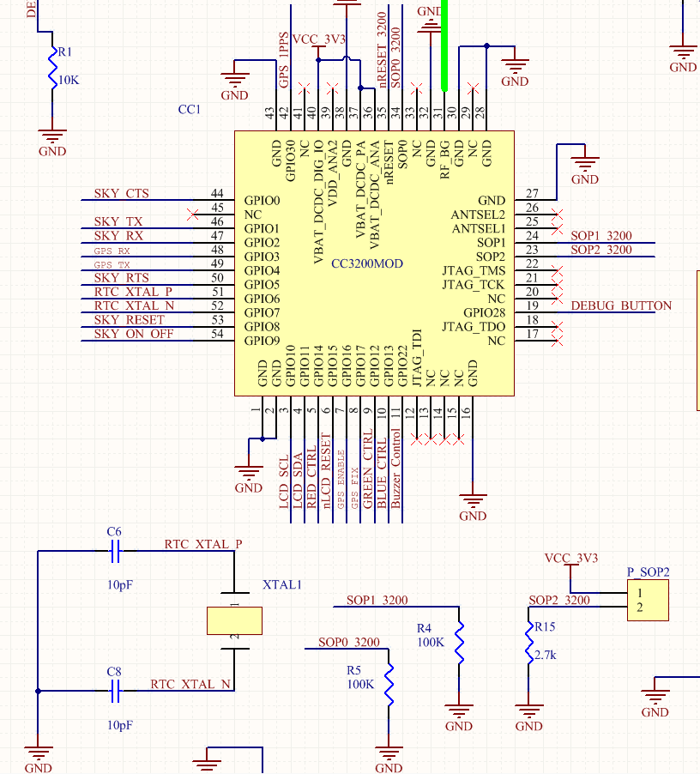Screen dimensions: 700x774
Task: Click the 100K value of R4
Action: pyautogui.click(x=431, y=642)
